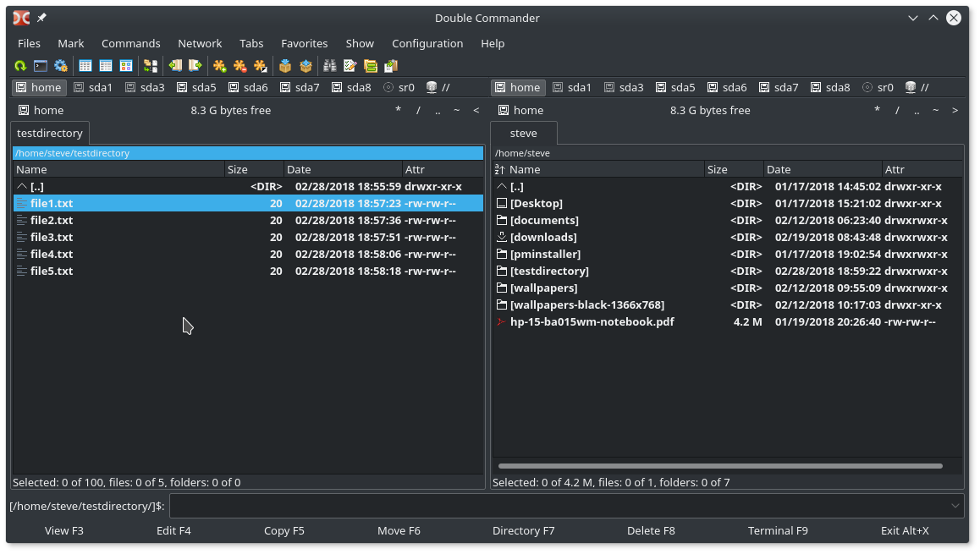Select hp-15-ba015wm-notebook.pdf in right panel

pos(728,321)
